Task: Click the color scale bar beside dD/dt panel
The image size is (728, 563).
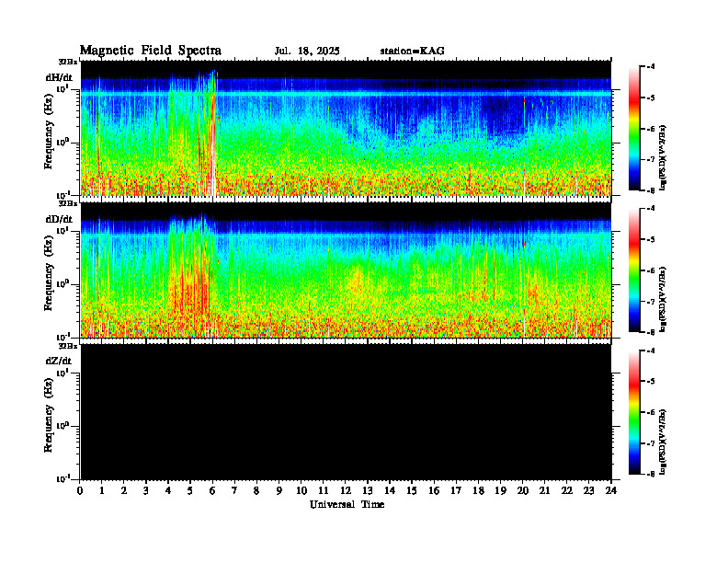Action: click(633, 270)
